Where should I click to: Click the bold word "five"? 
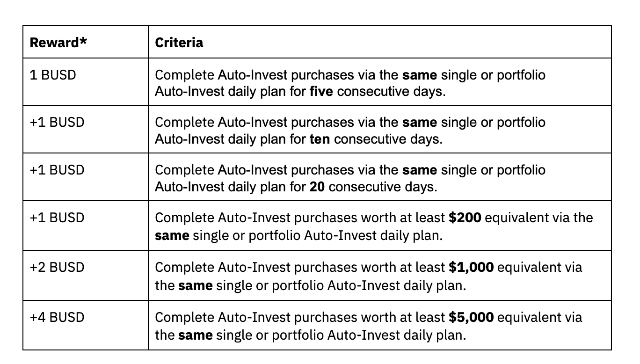(x=321, y=91)
